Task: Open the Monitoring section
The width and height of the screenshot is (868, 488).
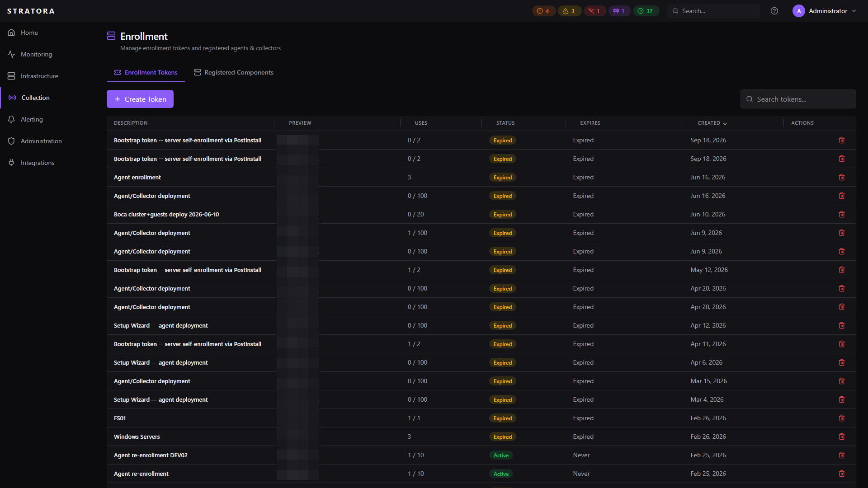Action: (x=36, y=54)
